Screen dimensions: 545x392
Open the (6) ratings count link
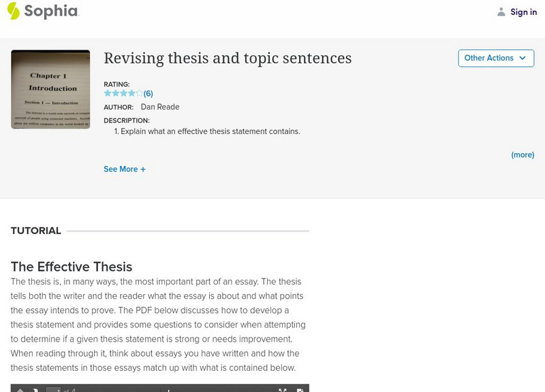(x=149, y=93)
